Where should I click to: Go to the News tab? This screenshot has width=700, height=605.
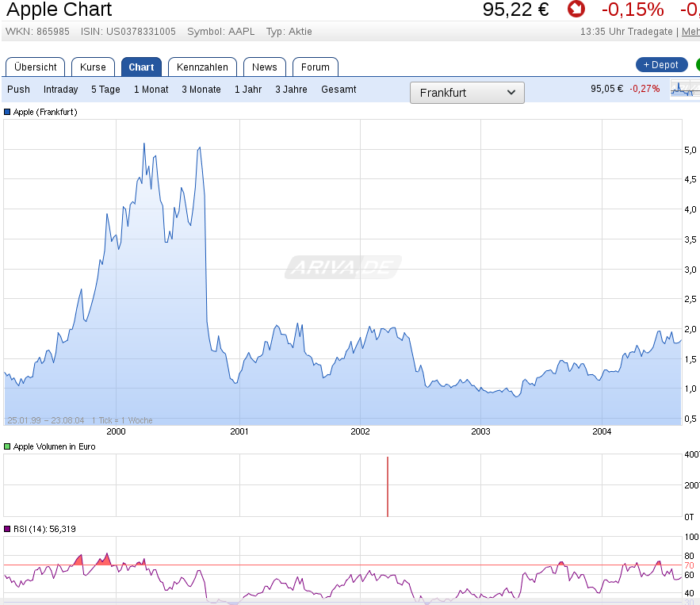tap(265, 67)
